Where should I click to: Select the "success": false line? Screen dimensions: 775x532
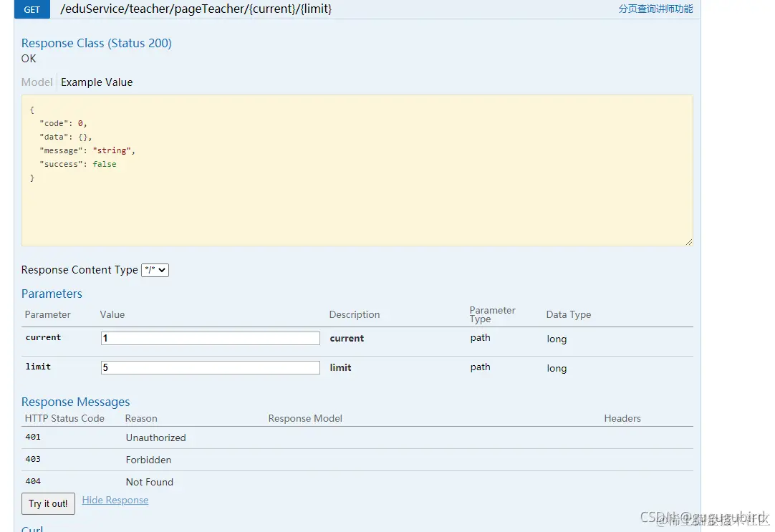point(78,164)
